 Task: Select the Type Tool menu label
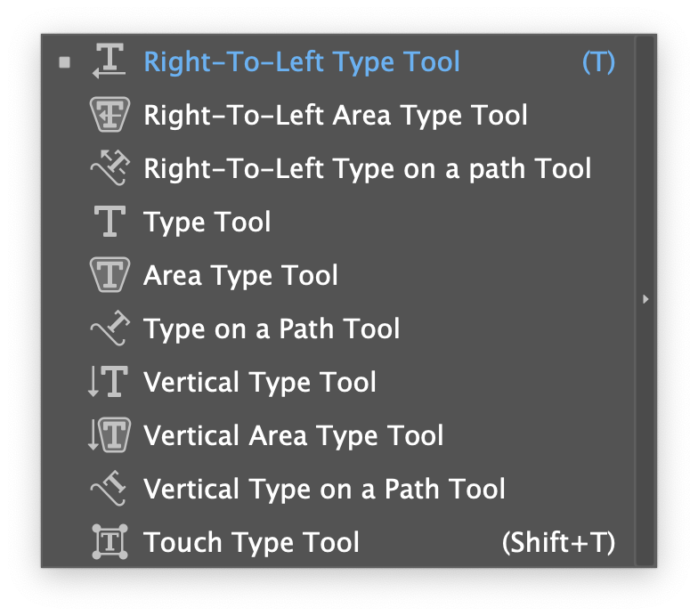[x=207, y=222]
